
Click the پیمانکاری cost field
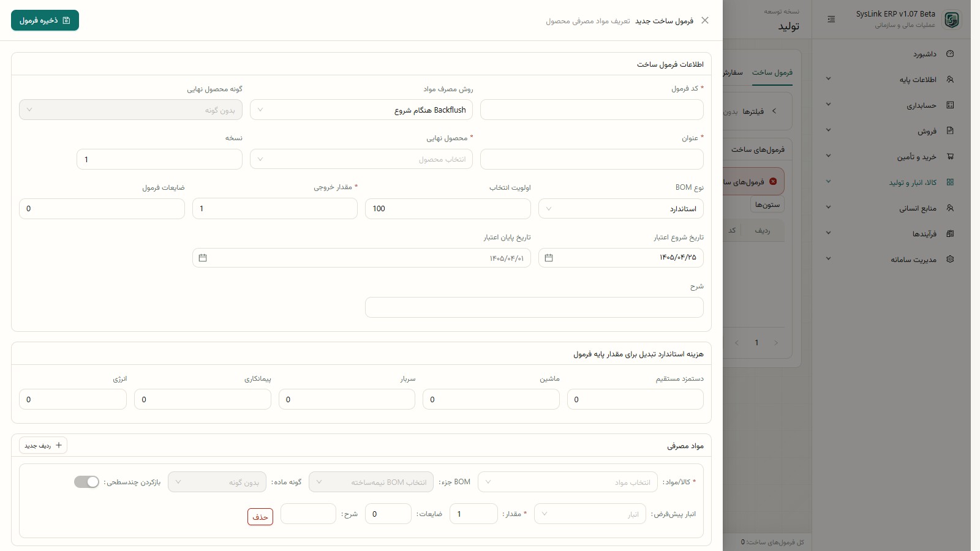point(202,399)
